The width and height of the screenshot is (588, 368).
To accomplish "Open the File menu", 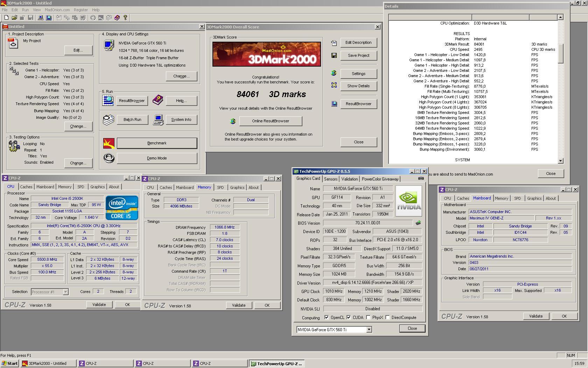I will (5, 10).
